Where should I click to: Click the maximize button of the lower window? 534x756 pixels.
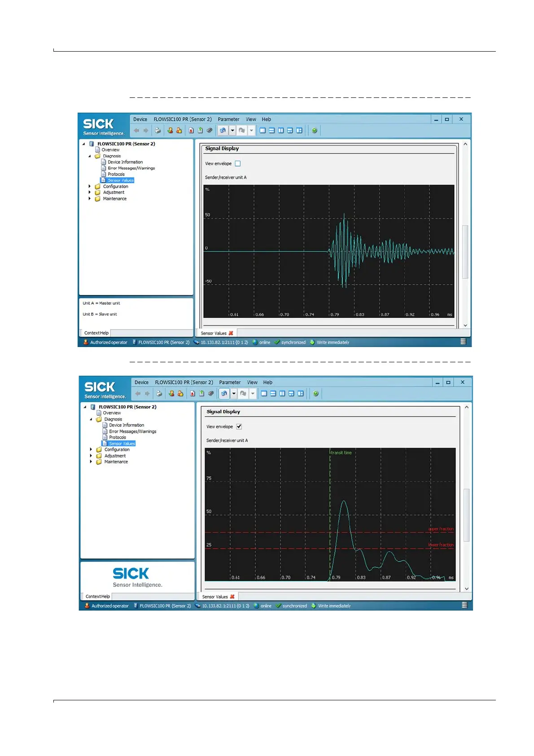(448, 382)
